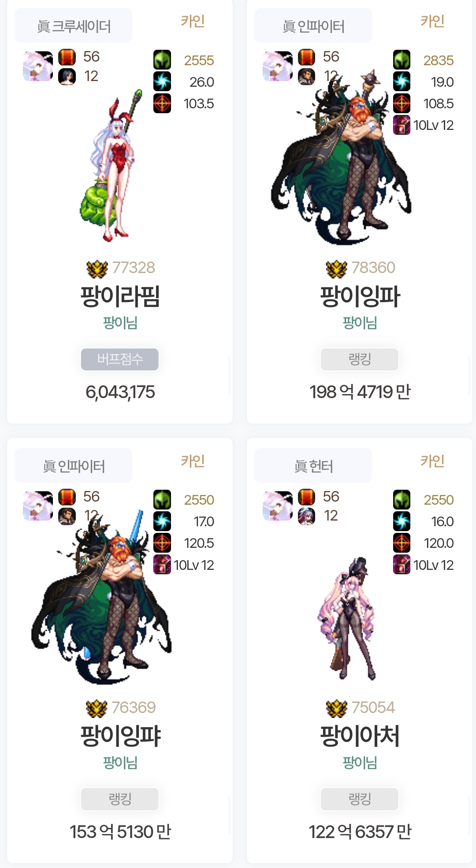This screenshot has height=868, width=476.
Task: Click the 카인 server label on 팡이라핌 card
Action: [x=193, y=21]
